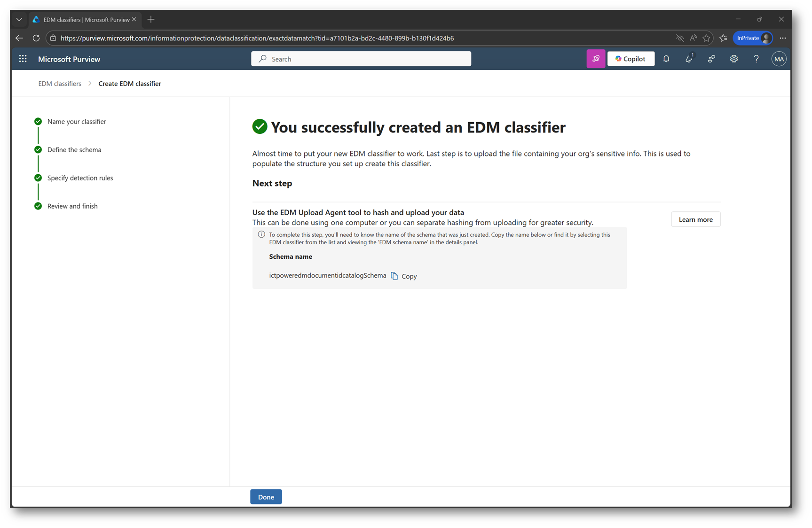Copy the schema name
This screenshot has width=812, height=528.
point(404,276)
